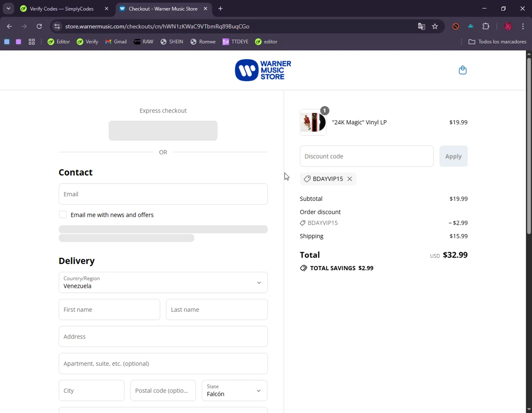Open site information icon in address bar
Image resolution: width=532 pixels, height=413 pixels.
(x=57, y=26)
